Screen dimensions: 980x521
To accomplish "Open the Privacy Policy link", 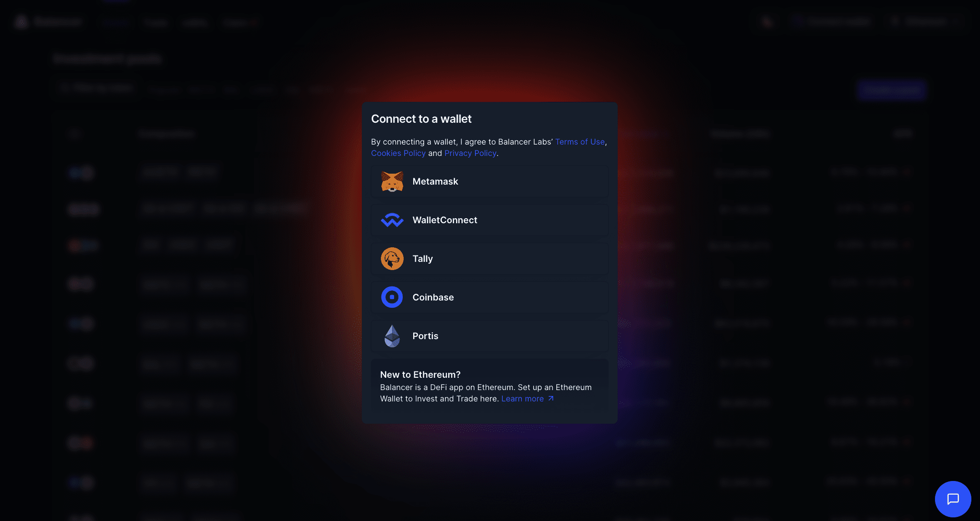I will (x=470, y=153).
